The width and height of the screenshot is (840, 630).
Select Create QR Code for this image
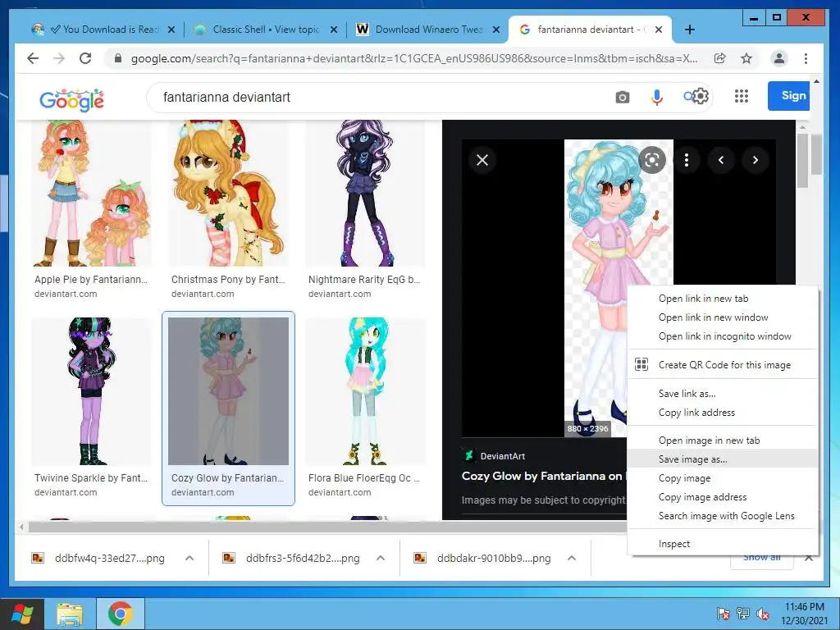[722, 365]
